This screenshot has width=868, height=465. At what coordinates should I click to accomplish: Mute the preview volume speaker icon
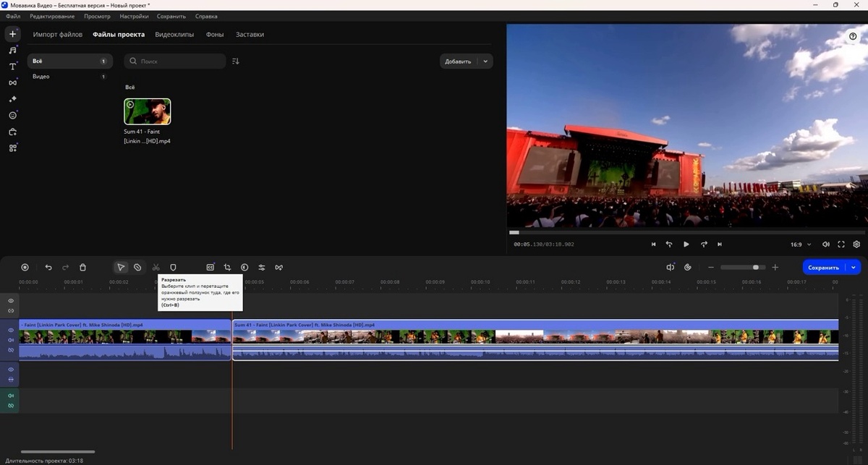click(826, 244)
